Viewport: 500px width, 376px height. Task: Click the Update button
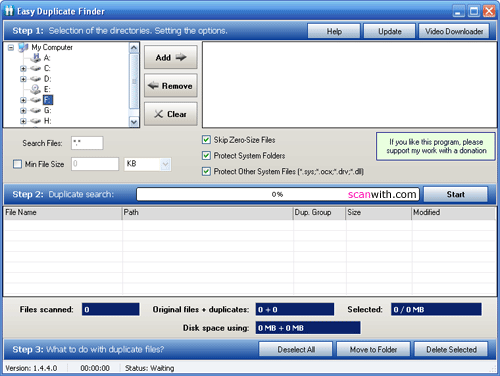(389, 31)
